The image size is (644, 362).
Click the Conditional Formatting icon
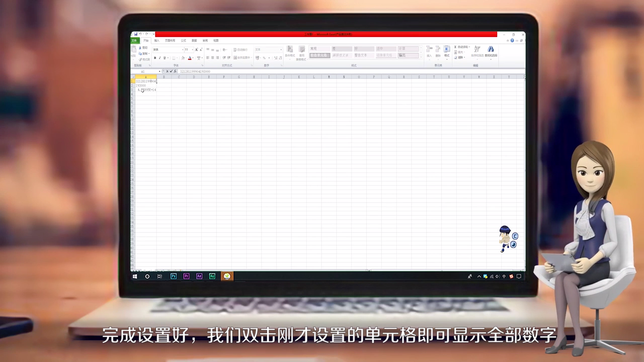290,49
